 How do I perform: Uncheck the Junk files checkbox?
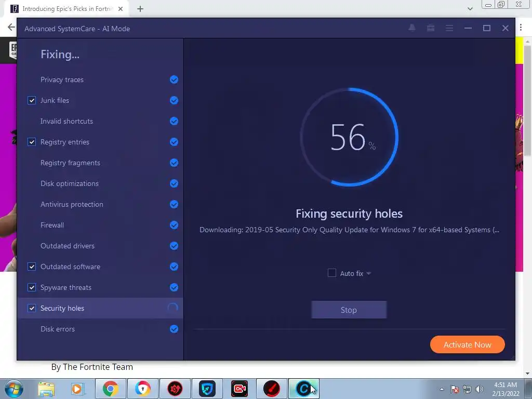click(x=32, y=100)
